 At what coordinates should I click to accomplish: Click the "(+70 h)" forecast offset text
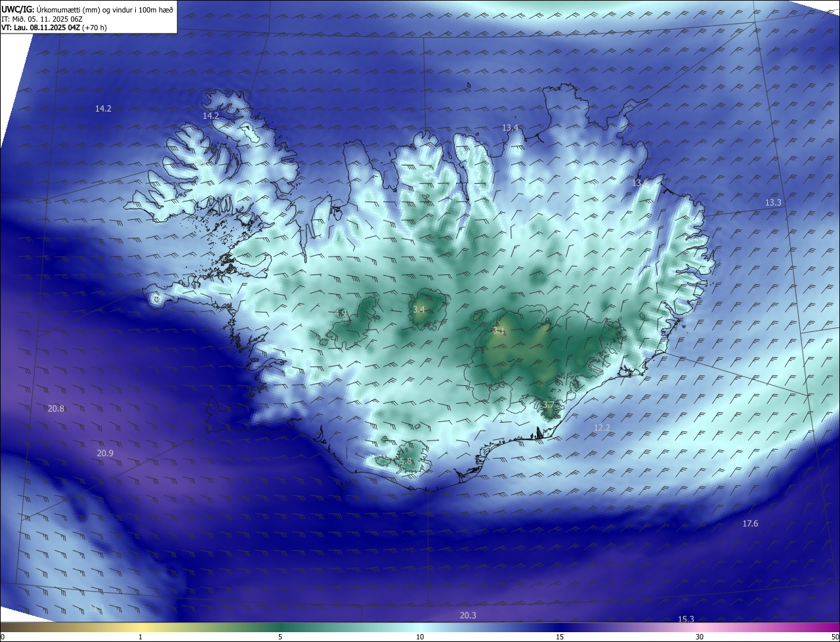tap(95, 28)
